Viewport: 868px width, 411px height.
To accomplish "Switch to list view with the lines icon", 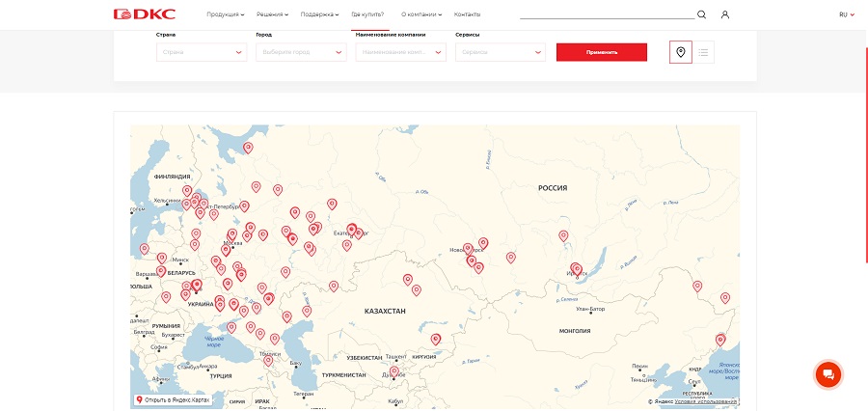I will point(703,52).
